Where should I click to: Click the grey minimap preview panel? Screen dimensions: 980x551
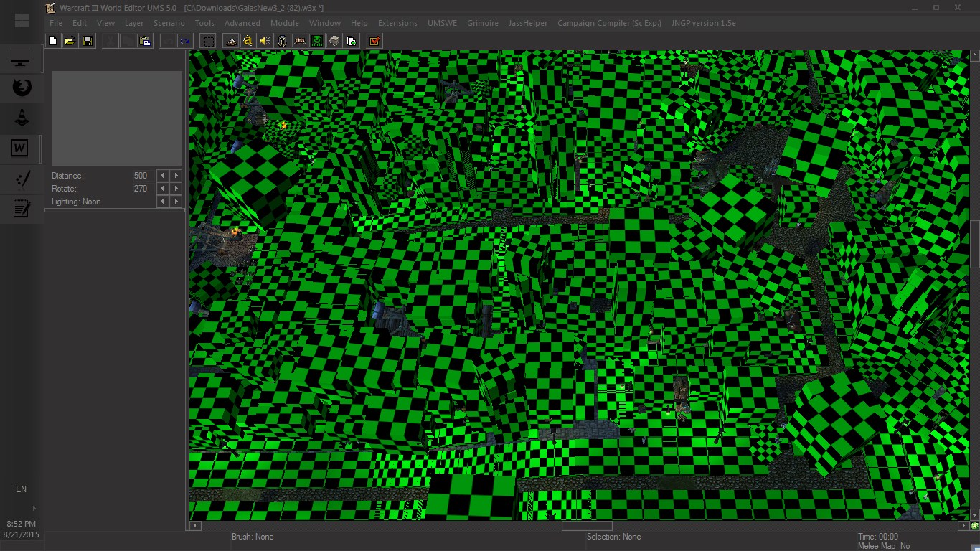pyautogui.click(x=117, y=118)
